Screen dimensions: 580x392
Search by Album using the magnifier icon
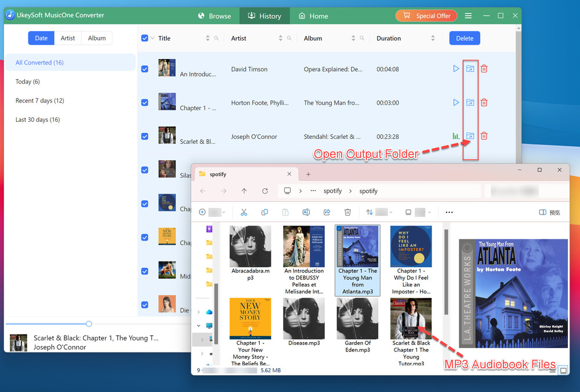[x=362, y=38]
